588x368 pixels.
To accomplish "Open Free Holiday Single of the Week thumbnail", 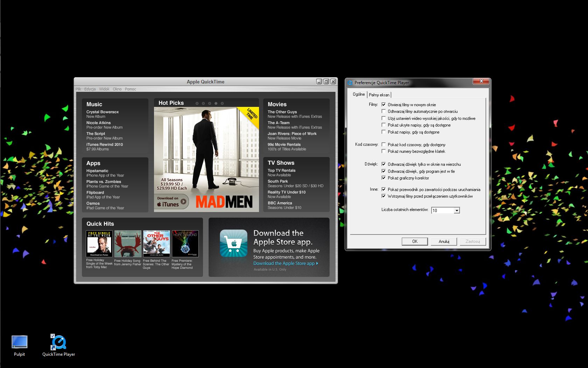I will click(99, 244).
